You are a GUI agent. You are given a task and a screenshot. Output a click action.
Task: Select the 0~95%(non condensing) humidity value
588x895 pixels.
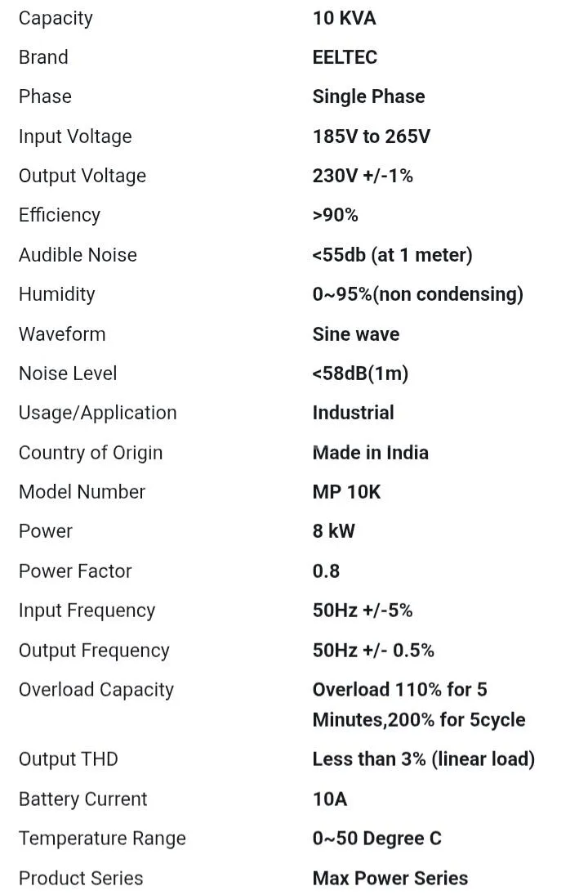click(x=417, y=294)
